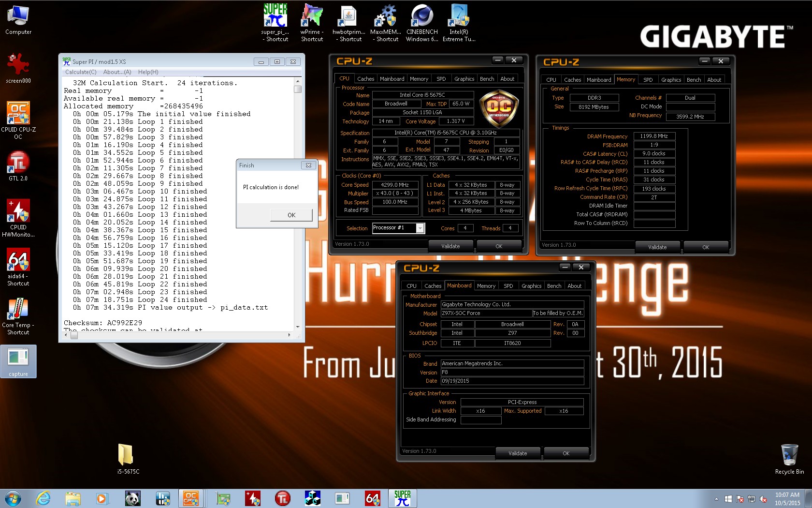Screen dimensions: 812x508
Task: Click the Intel Core i5 5675C name field
Action: (x=422, y=95)
